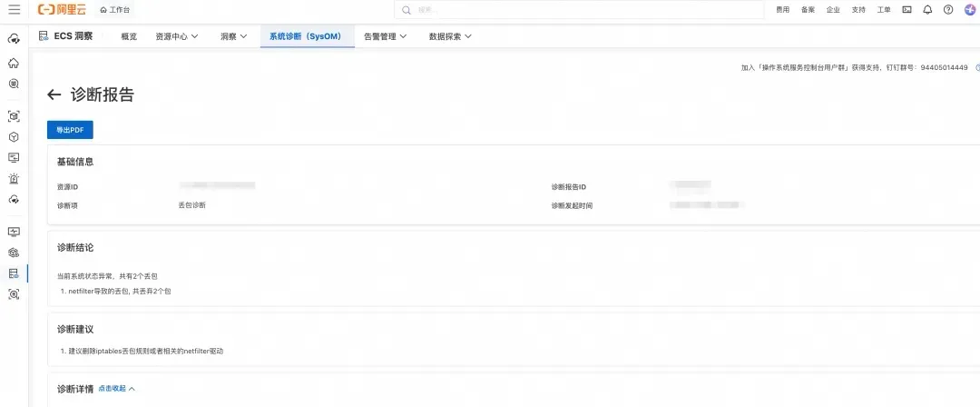
Task: Open the notifications bell
Action: pyautogui.click(x=927, y=9)
